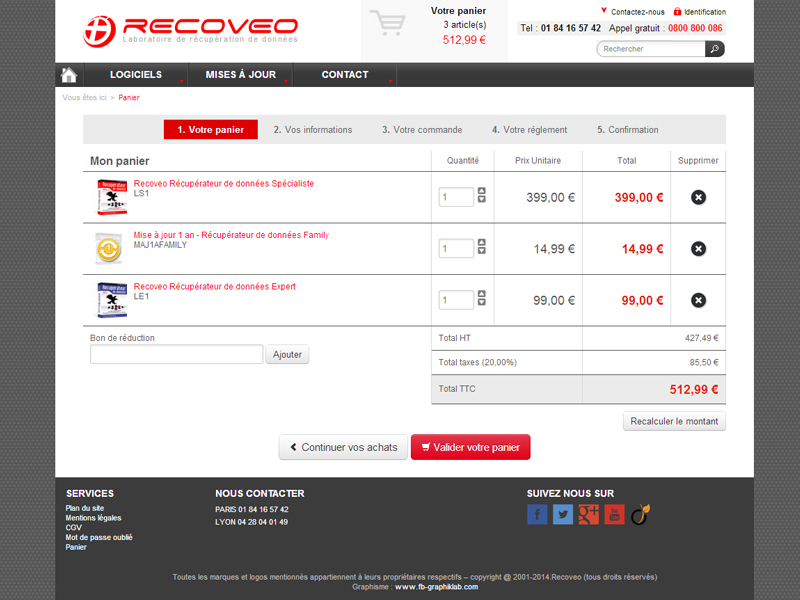
Task: Click Family update yellow icon thumbnail
Action: pyautogui.click(x=109, y=249)
